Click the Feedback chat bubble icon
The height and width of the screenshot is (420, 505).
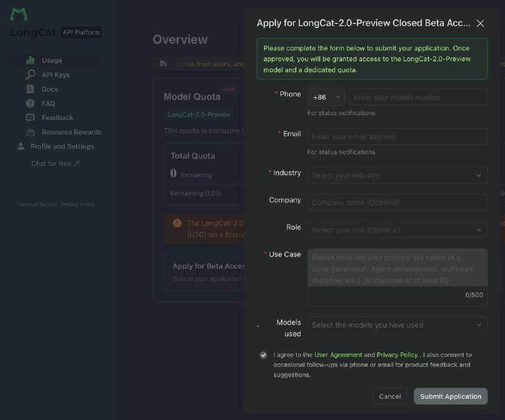tap(30, 117)
